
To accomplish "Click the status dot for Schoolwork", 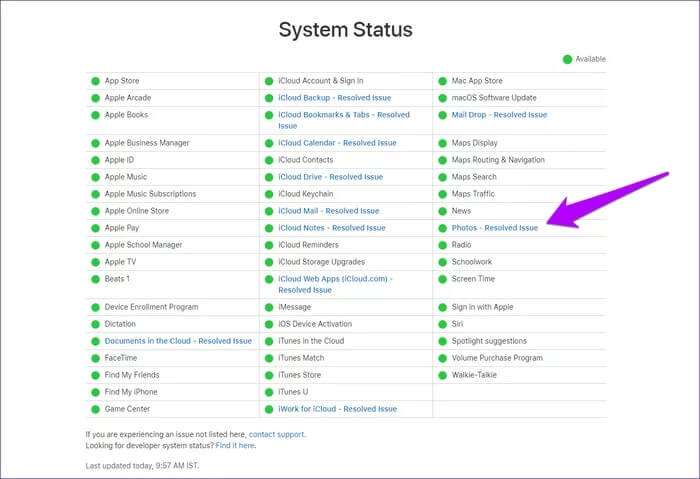I will coord(442,262).
